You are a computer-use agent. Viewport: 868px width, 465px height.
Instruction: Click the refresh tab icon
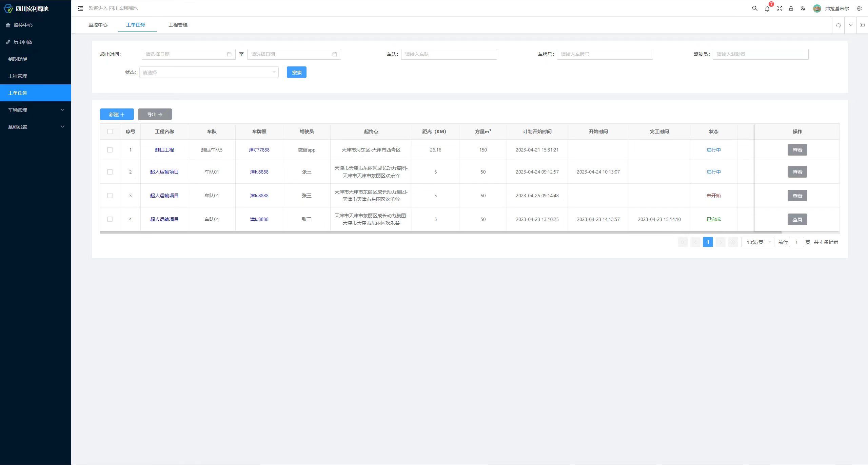click(x=839, y=25)
